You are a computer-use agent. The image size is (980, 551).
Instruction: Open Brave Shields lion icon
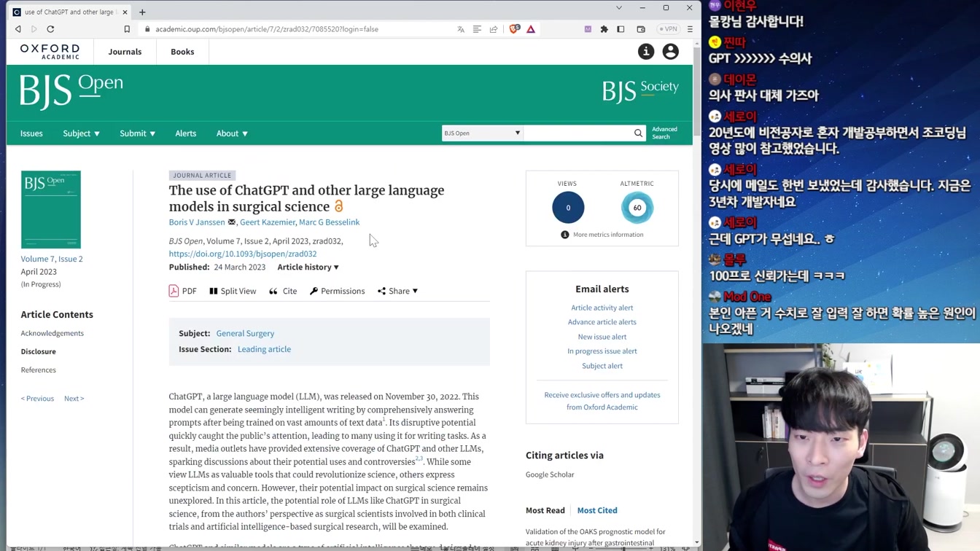tap(515, 29)
